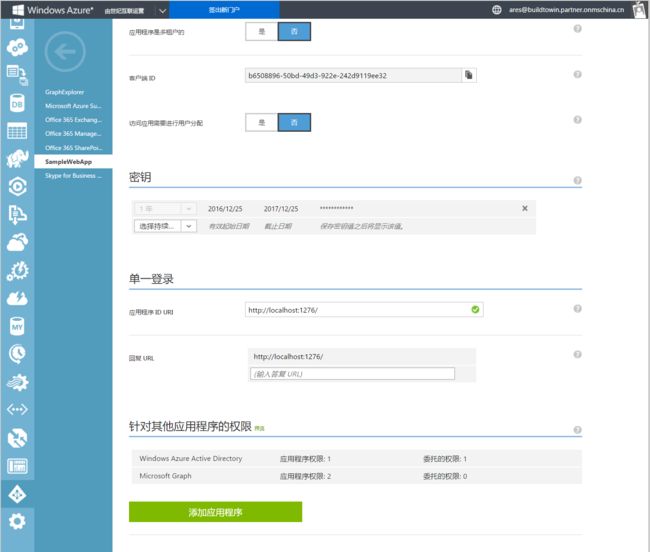The image size is (650, 552).
Task: Delete the 2016/12/25 key with the X
Action: 524,208
